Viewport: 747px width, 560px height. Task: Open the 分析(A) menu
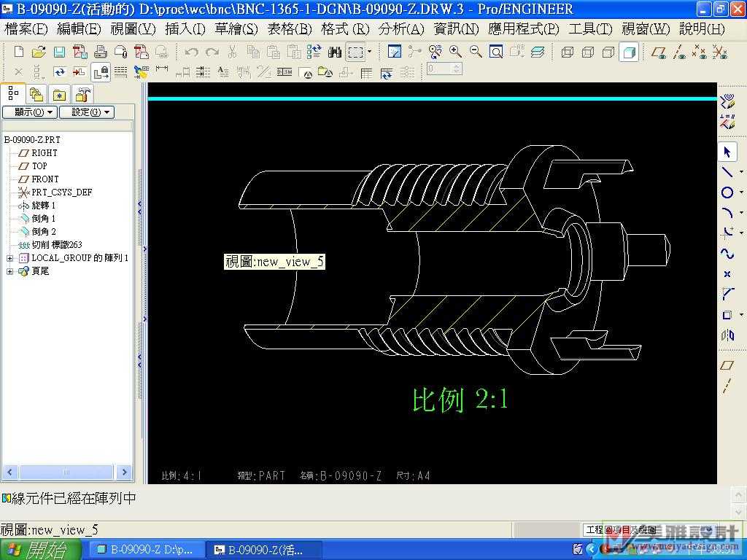click(x=400, y=29)
